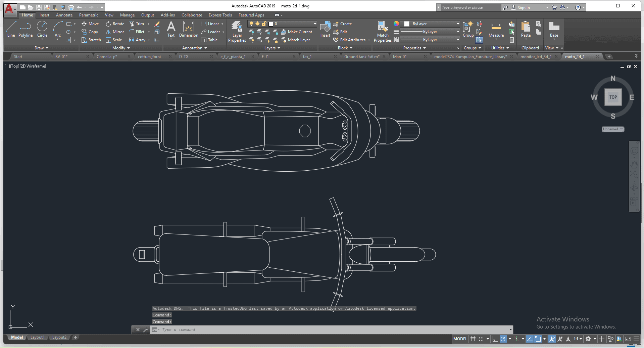This screenshot has height=348, width=644.
Task: Expand the Draw panel options
Action: click(41, 48)
